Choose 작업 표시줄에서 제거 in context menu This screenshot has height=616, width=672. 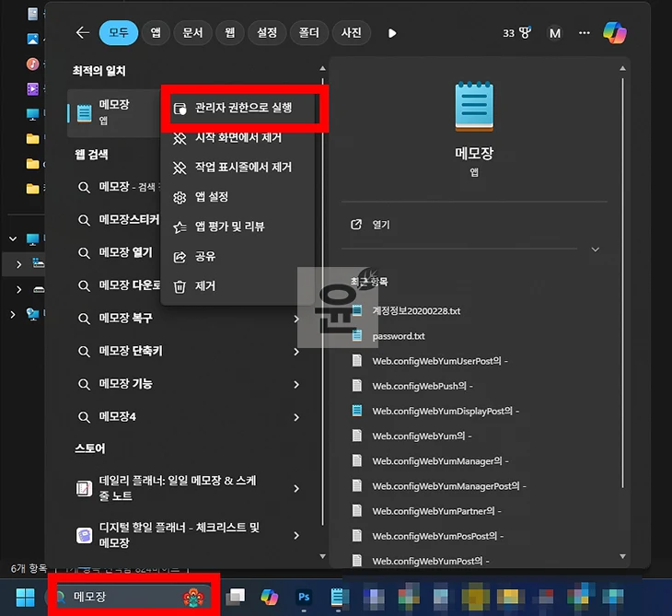pos(243,168)
